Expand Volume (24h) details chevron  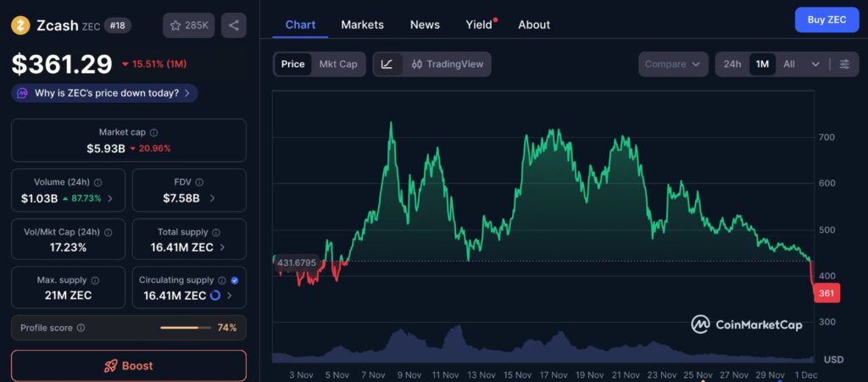coord(110,198)
